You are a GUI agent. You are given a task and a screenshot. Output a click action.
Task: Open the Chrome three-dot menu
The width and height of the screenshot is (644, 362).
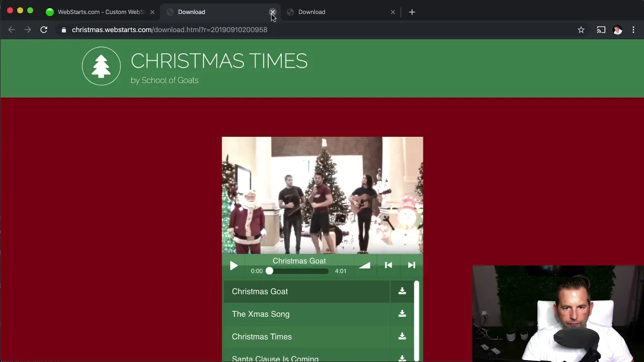(633, 30)
